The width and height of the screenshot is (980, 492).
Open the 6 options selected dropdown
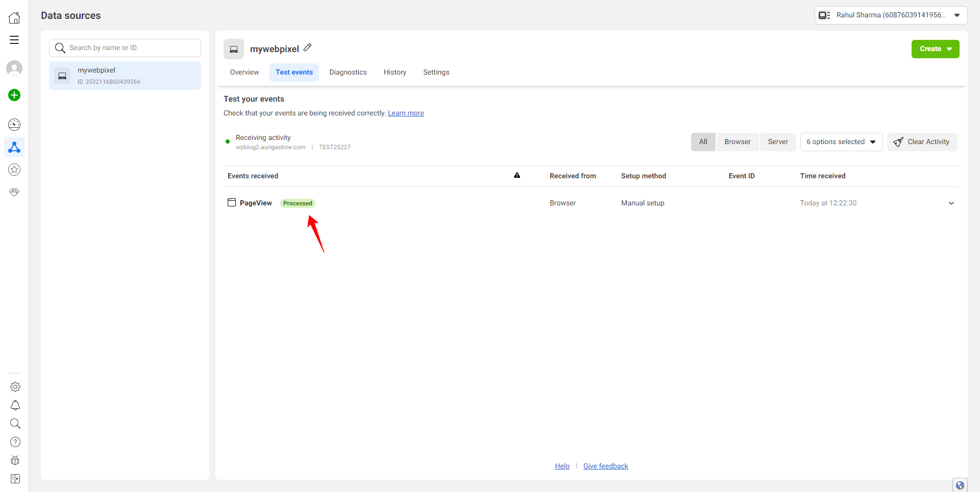pos(841,142)
